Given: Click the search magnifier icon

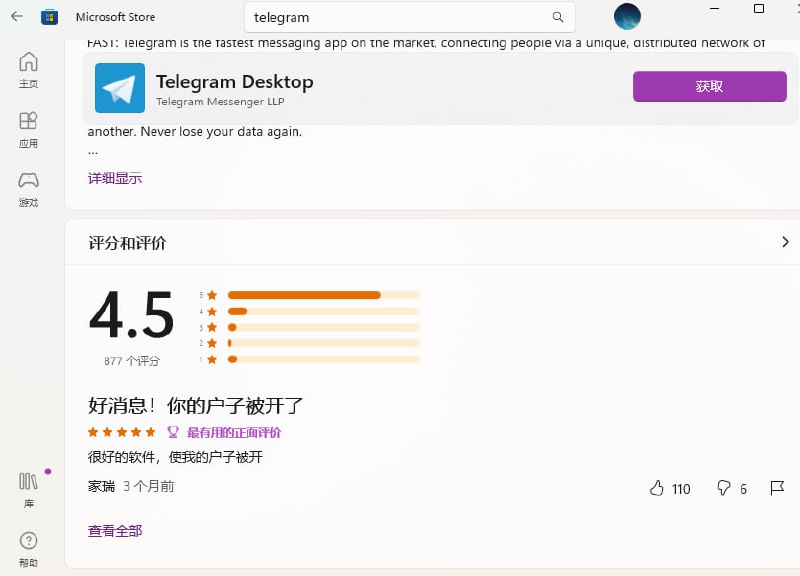Looking at the screenshot, I should (x=557, y=17).
